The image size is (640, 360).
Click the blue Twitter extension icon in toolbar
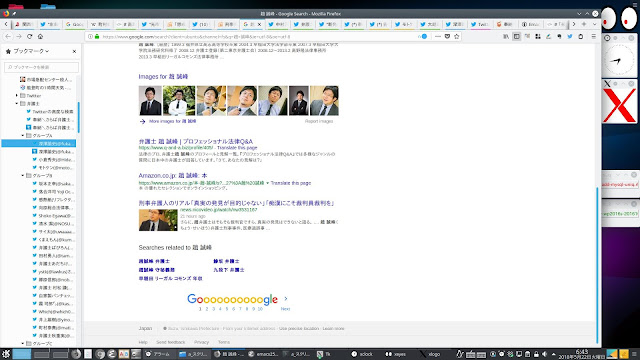[x=570, y=36]
